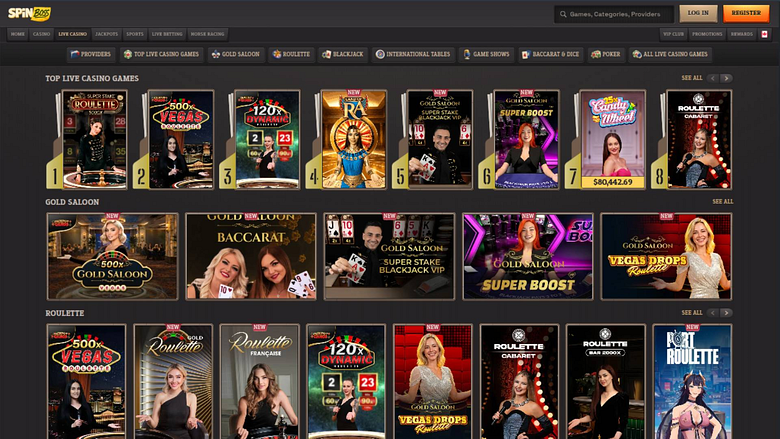
Task: Open Roulette Française game card
Action: tap(260, 382)
